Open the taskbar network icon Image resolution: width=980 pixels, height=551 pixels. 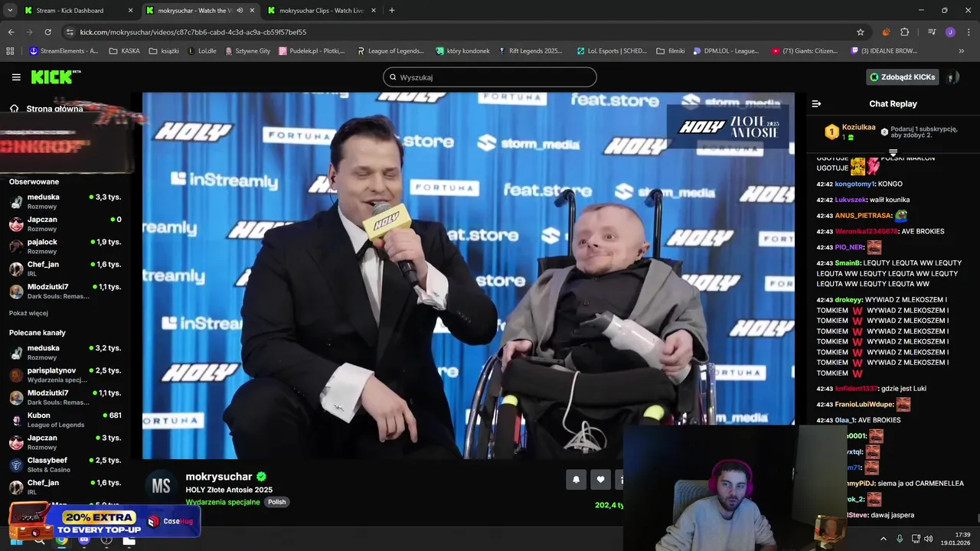tap(916, 539)
